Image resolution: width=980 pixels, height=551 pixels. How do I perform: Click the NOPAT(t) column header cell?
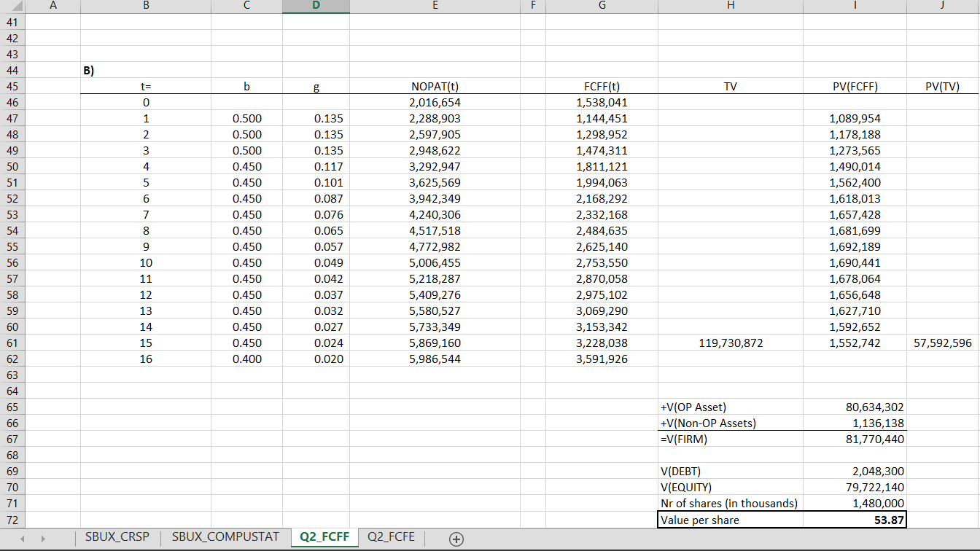(x=435, y=86)
